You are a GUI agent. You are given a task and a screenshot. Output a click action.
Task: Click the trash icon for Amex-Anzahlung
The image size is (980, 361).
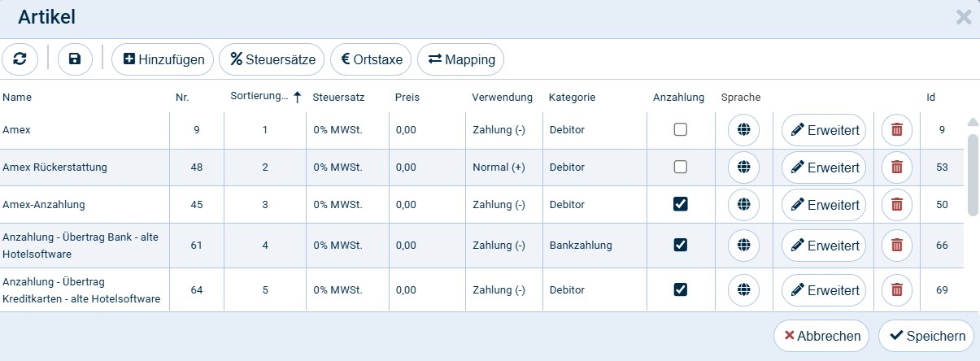pyautogui.click(x=897, y=205)
